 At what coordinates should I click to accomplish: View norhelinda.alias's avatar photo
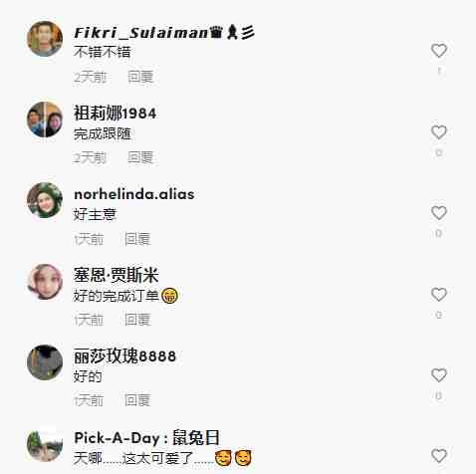(x=45, y=200)
